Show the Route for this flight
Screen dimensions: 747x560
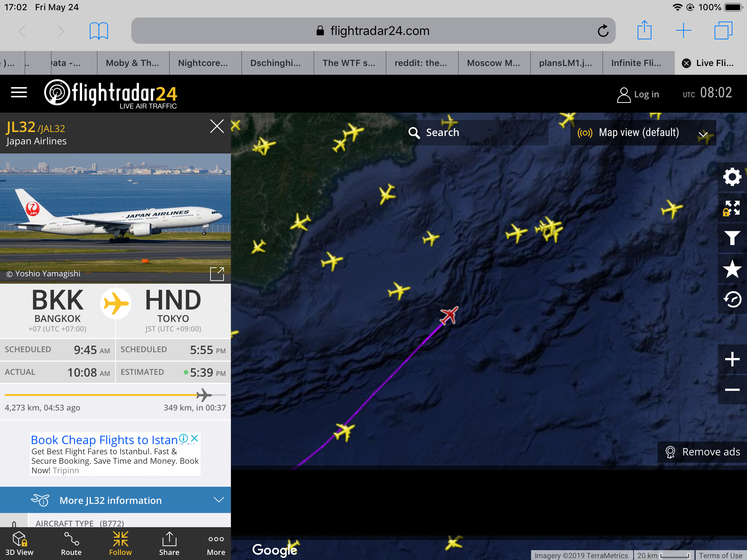[x=71, y=544]
